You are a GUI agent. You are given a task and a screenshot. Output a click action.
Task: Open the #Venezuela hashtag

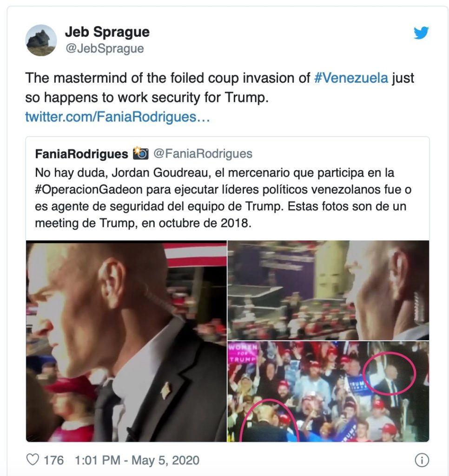pyautogui.click(x=351, y=78)
